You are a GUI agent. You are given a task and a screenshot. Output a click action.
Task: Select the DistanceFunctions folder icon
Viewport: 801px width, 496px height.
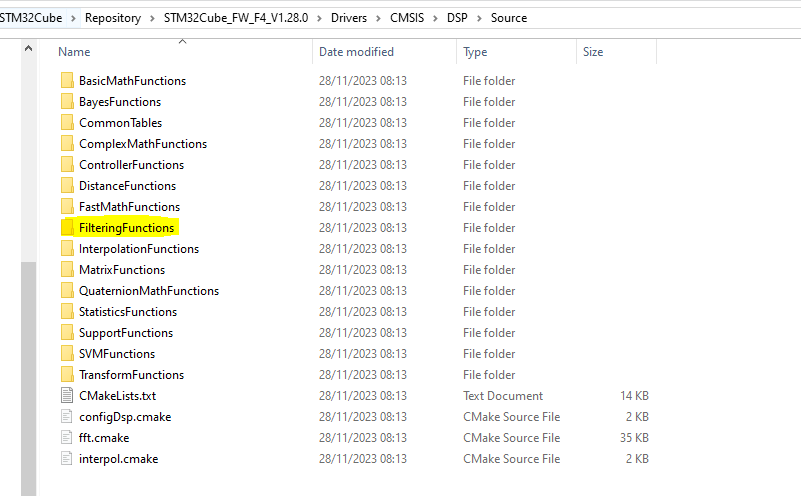(x=67, y=185)
